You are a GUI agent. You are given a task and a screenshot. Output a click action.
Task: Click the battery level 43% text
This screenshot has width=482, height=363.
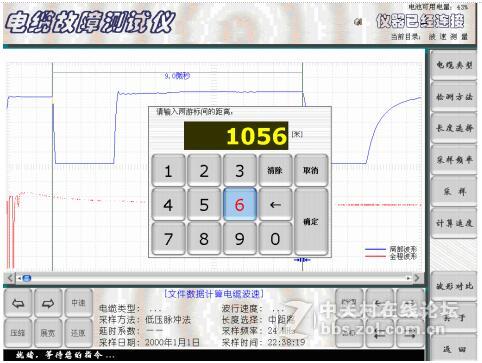(439, 7)
